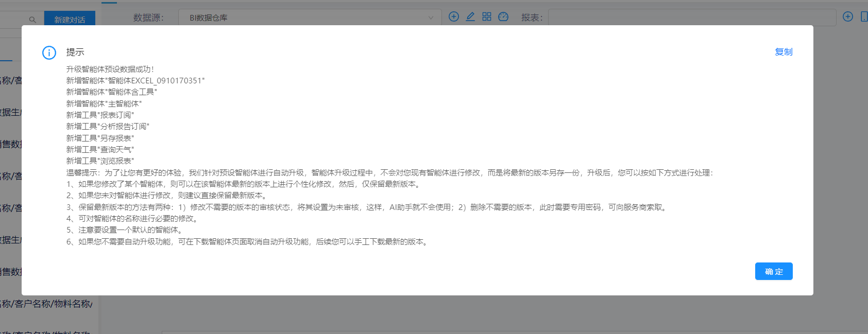Click the 新建对话 button behind the dialog

pyautogui.click(x=70, y=20)
